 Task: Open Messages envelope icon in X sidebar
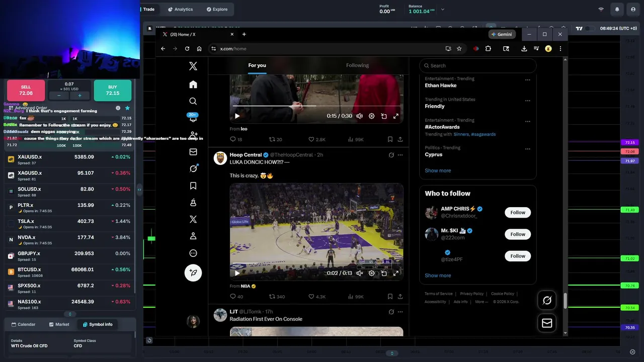click(193, 152)
